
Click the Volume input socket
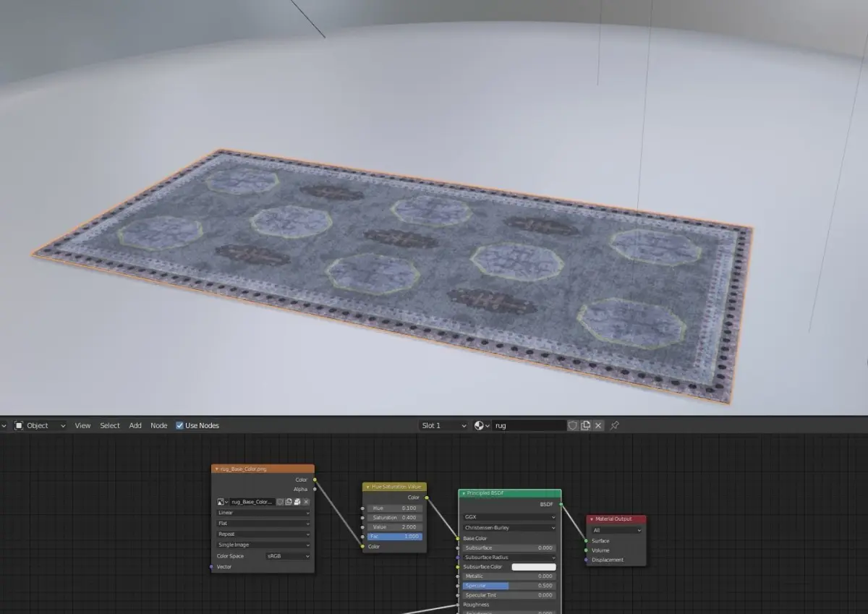586,550
